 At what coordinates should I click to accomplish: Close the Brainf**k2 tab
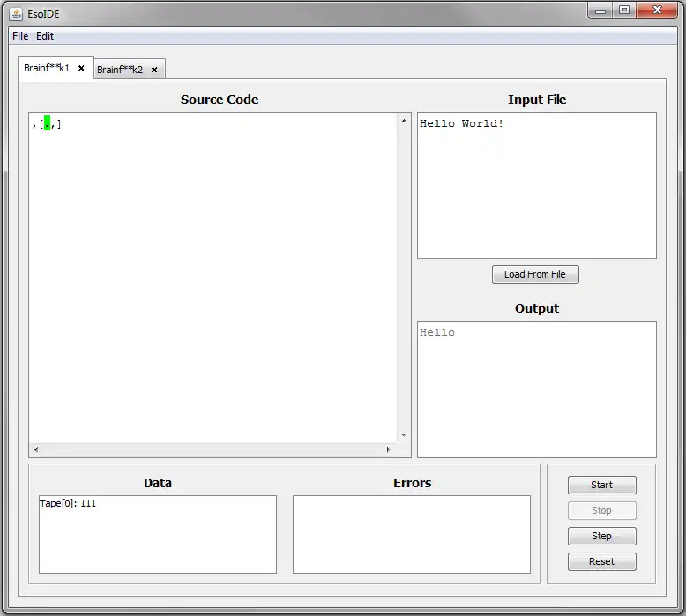pyautogui.click(x=154, y=70)
